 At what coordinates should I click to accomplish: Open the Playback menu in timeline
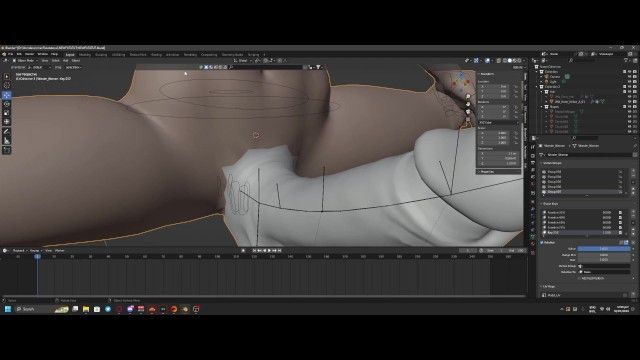(19, 251)
